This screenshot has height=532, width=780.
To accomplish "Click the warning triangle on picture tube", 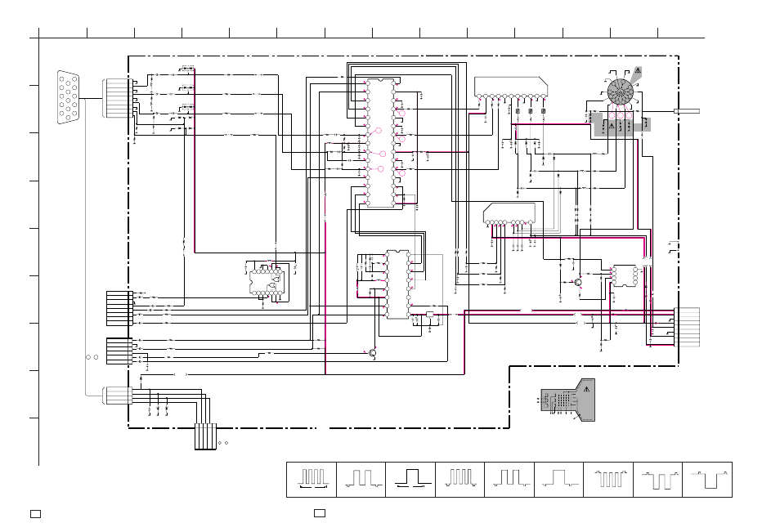I will click(586, 389).
